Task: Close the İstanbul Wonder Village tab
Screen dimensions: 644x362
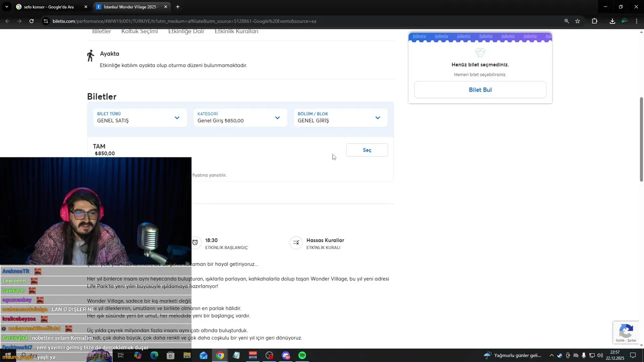Action: coord(166,7)
